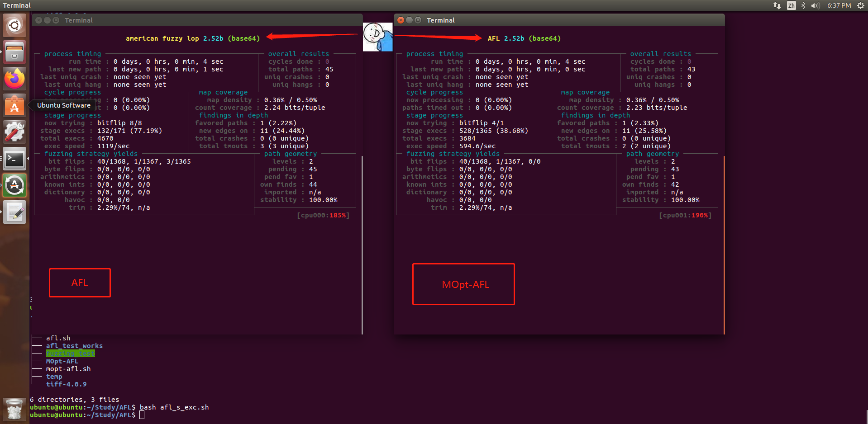
Task: Open Firefox from the dock
Action: coord(14,78)
